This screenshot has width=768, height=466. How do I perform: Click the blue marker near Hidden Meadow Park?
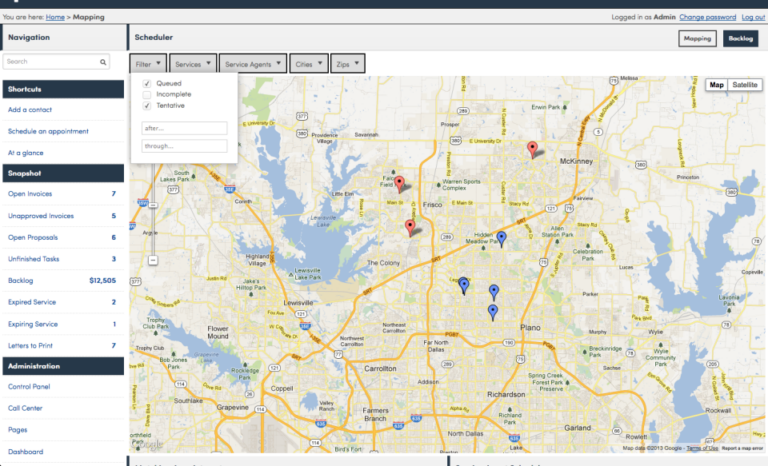point(501,239)
